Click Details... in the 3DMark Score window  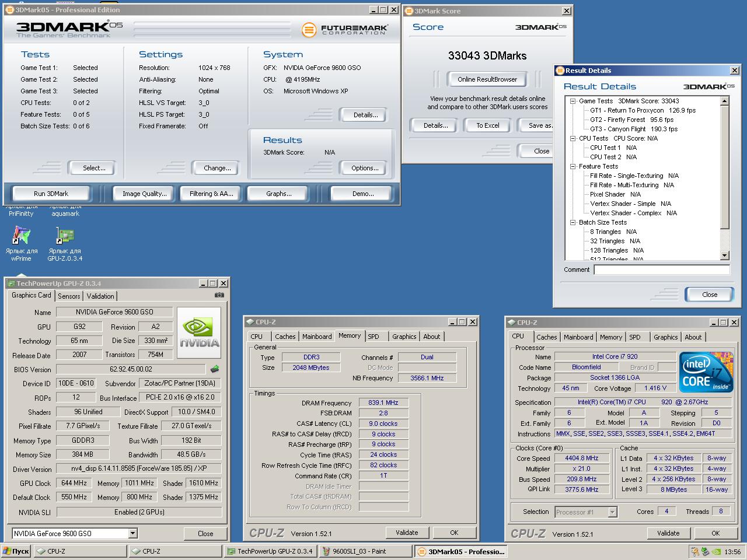435,125
